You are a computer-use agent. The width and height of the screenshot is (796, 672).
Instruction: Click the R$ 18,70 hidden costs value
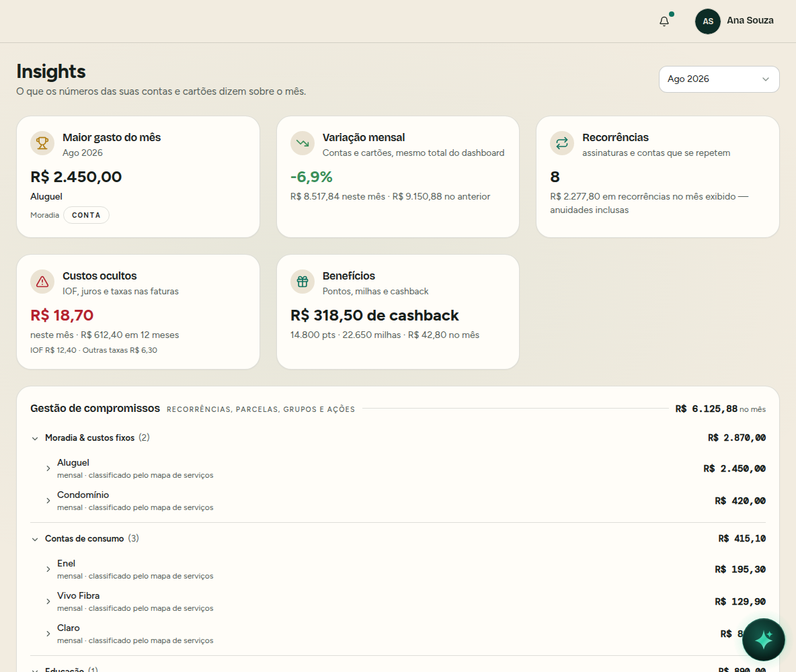pos(62,315)
